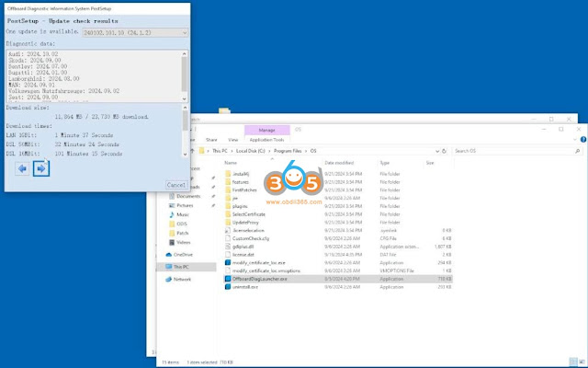Open File Explorer help icon
This screenshot has height=368, width=588.
583,139
